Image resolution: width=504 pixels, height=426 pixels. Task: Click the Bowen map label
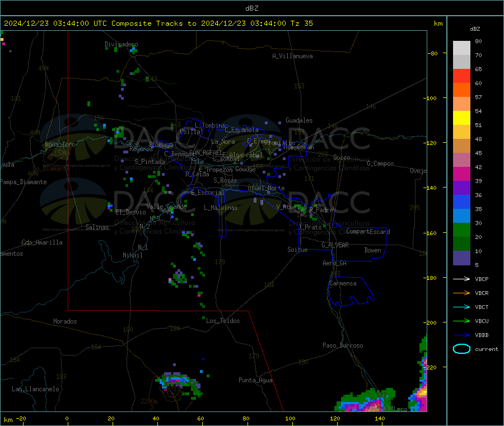click(x=372, y=250)
